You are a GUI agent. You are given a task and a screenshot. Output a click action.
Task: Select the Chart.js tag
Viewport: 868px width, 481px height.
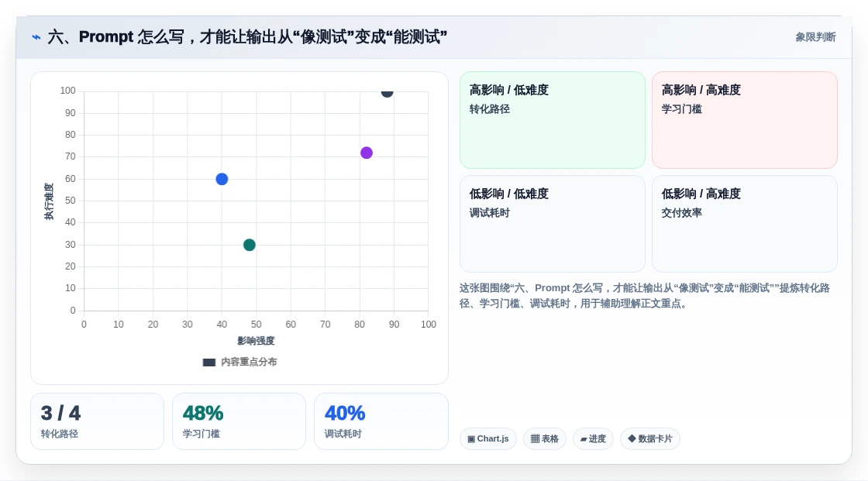coord(488,439)
